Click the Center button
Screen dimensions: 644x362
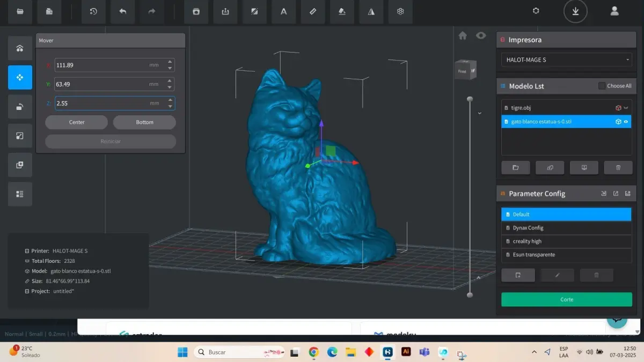[x=77, y=122]
